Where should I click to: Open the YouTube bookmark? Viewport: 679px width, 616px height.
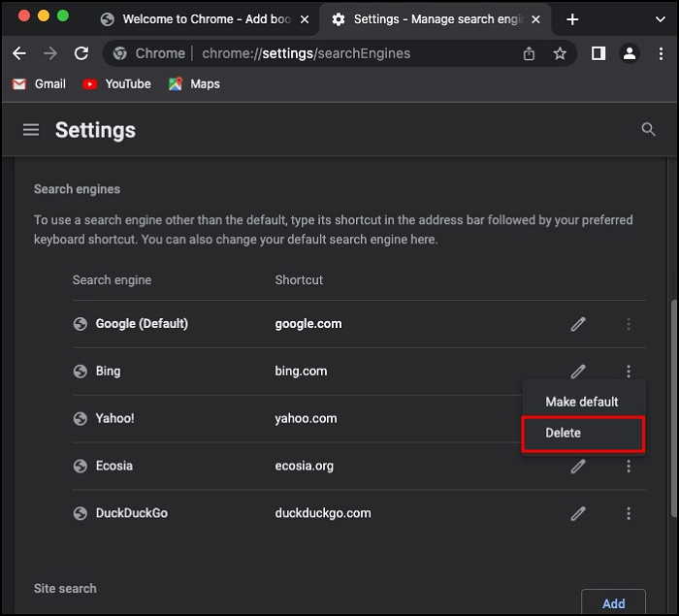[x=117, y=84]
